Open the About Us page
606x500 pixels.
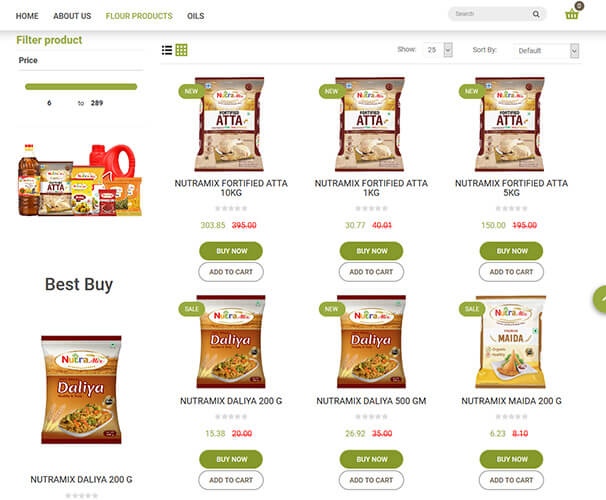pyautogui.click(x=72, y=16)
